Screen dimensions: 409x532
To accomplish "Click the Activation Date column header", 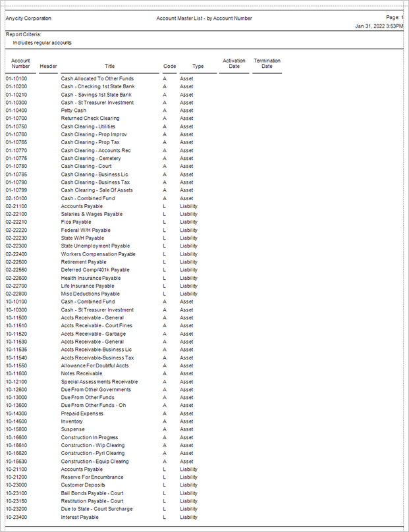I will pos(234,63).
